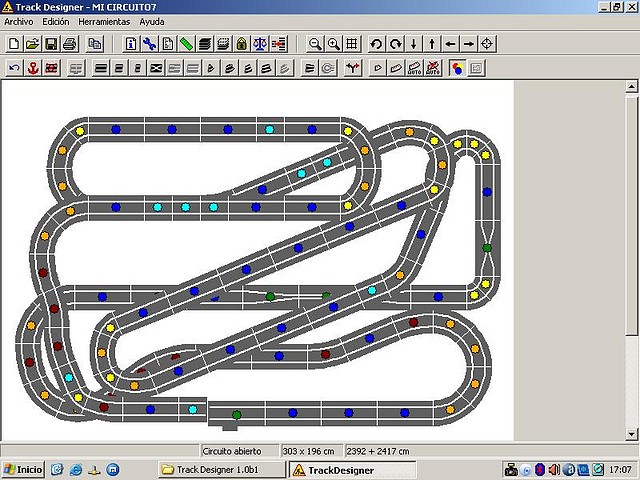The height and width of the screenshot is (480, 640).
Task: Click the scroll down arrow of the vertical scrollbar
Action: [x=631, y=434]
